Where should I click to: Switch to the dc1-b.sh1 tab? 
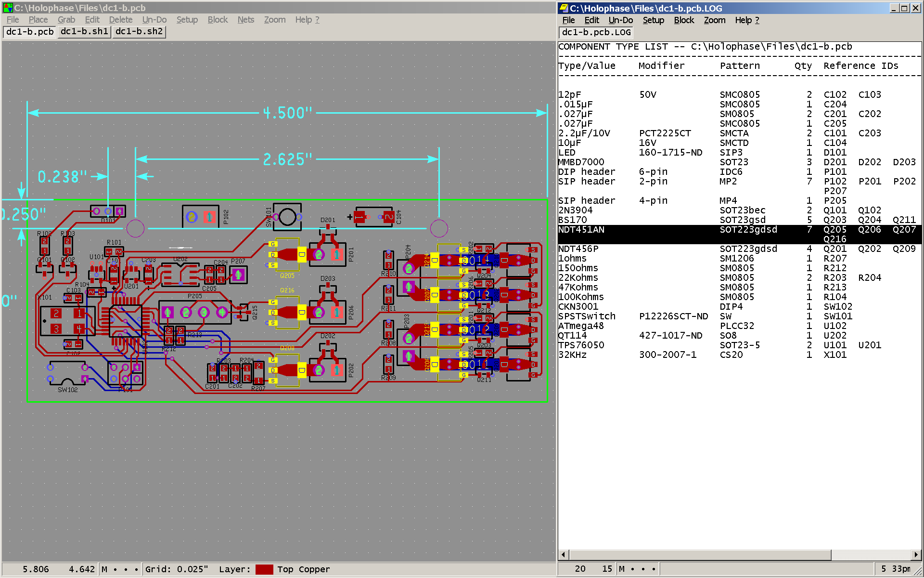click(x=84, y=31)
